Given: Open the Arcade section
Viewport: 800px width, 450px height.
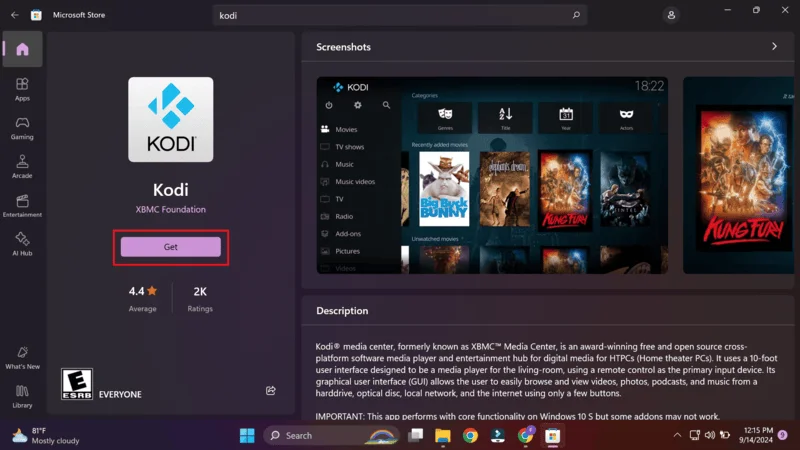Looking at the screenshot, I should click(22, 167).
